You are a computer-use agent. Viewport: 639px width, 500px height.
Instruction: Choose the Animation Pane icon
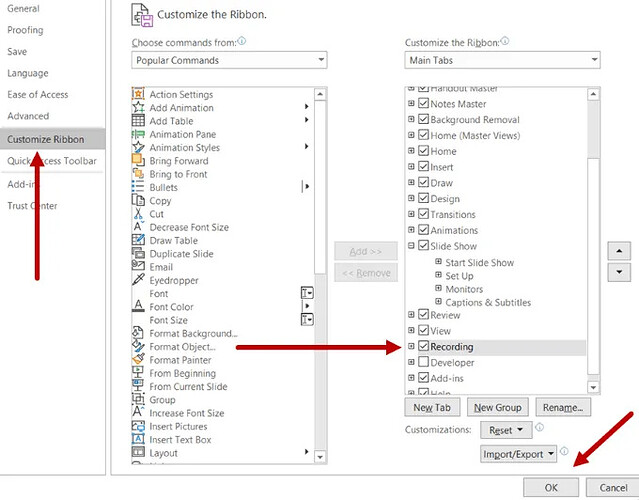pyautogui.click(x=138, y=134)
